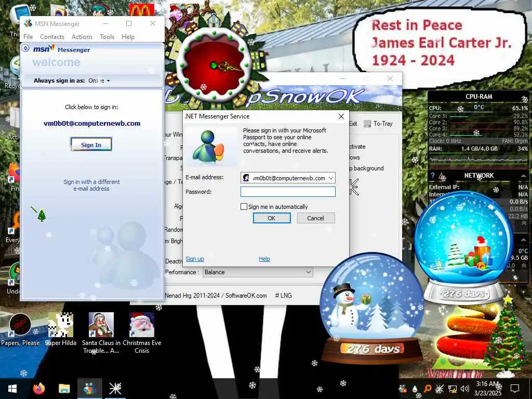
Task: Open the Contacts menu in MSN Messenger
Action: pos(52,37)
